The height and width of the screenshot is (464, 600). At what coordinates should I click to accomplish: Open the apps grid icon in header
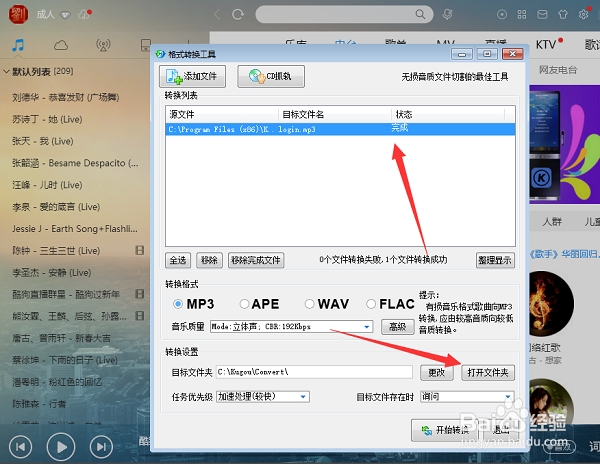522,15
